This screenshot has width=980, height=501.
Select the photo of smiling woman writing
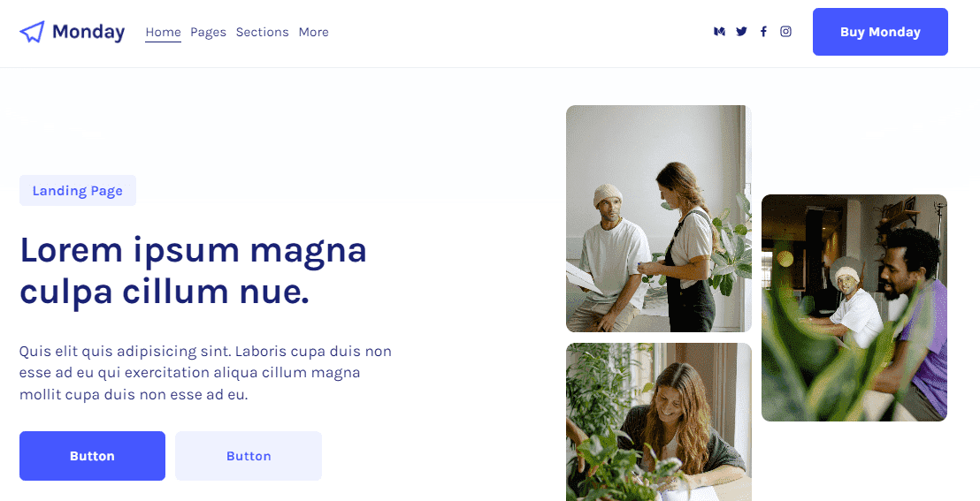(659, 421)
